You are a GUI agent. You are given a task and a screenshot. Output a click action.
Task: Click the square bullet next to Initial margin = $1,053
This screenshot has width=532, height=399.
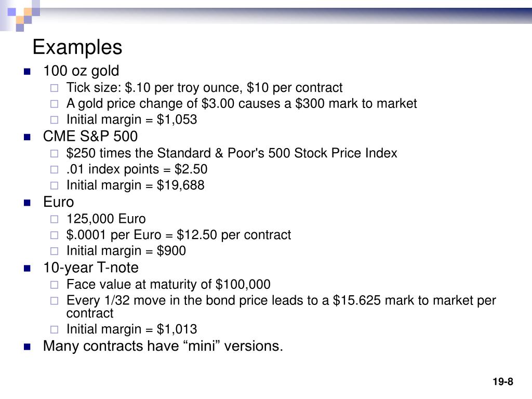coord(54,120)
